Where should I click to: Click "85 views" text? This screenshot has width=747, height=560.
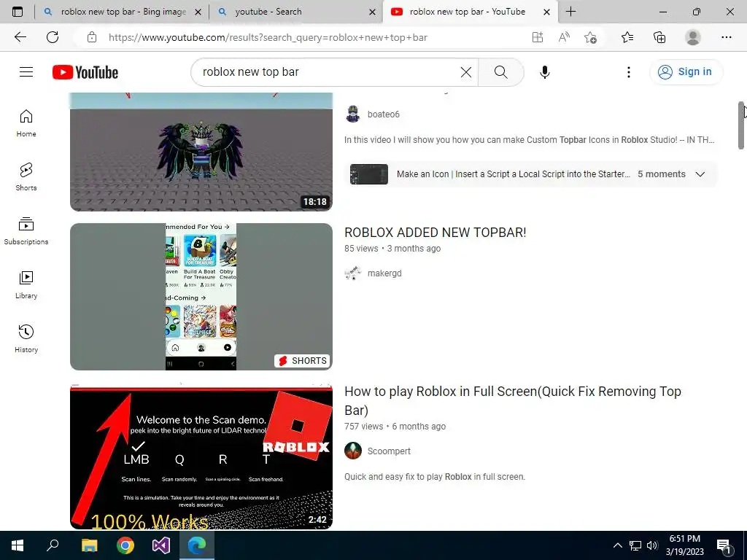[361, 249]
